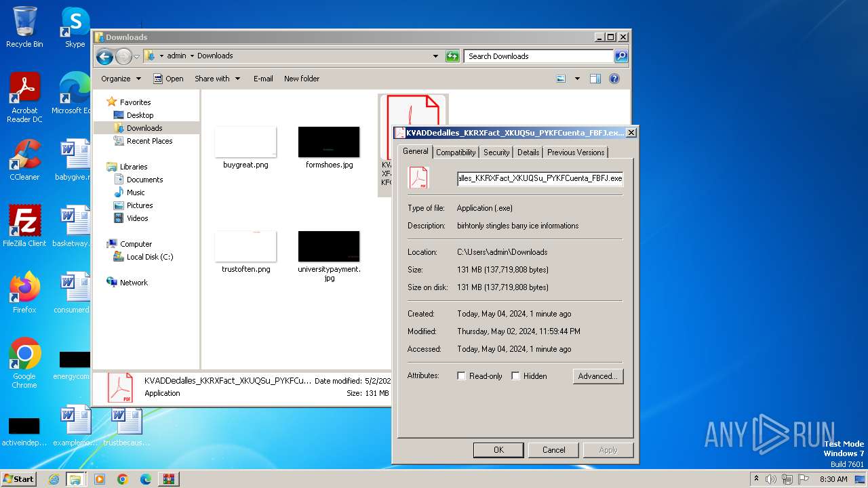Open the trustbecaus Word document icon

[126, 426]
